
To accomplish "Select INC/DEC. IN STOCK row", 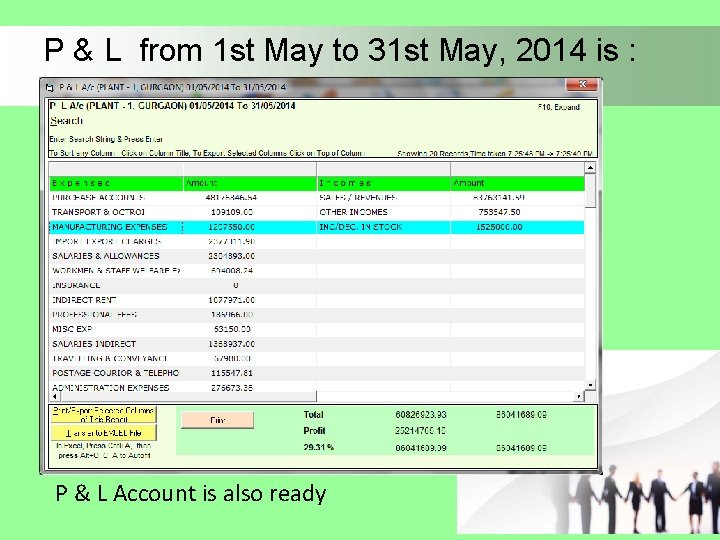I will point(450,227).
